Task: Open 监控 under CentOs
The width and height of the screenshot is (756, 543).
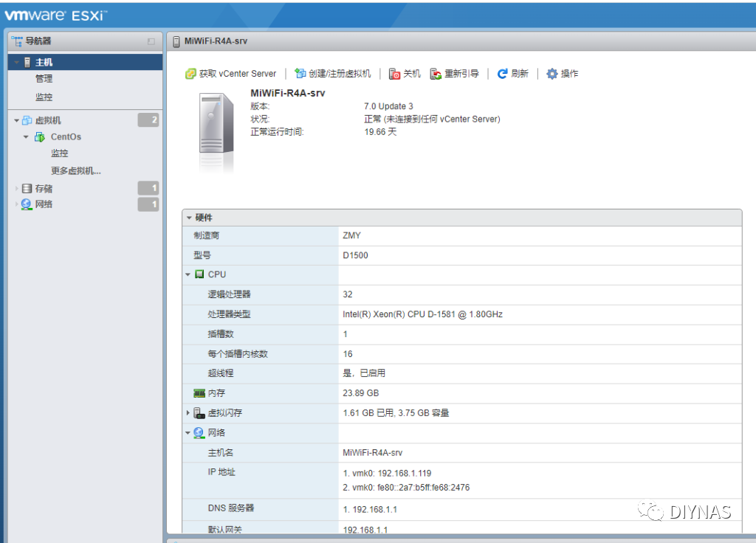Action: 60,153
